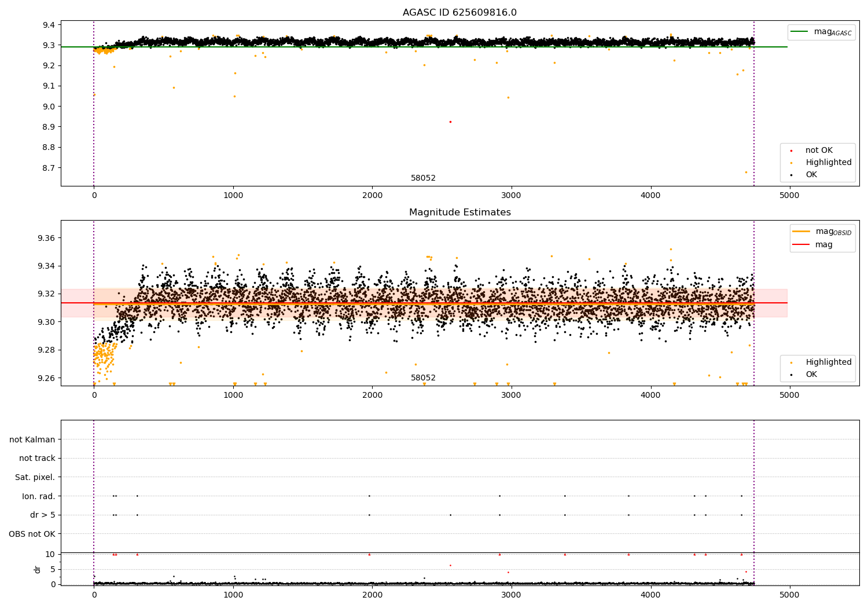868x608 pixels.
Task: Click the 'AGASC ID 625609816.0' title
Action: pyautogui.click(x=459, y=13)
